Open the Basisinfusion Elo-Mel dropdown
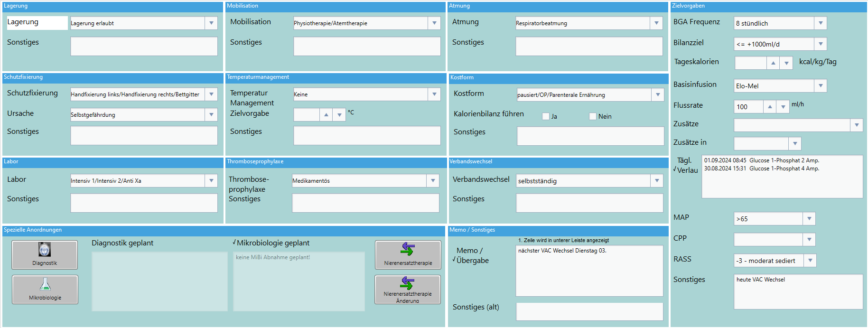 (x=821, y=86)
